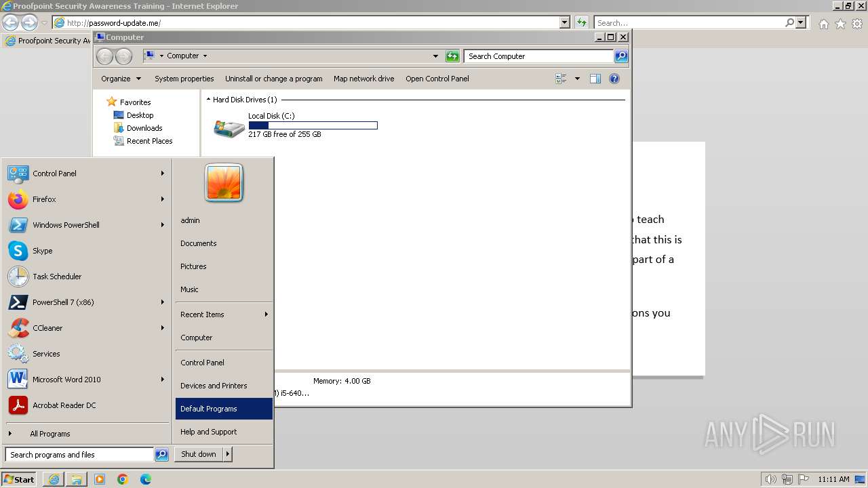Launch Firefox from Start menu

(85, 199)
